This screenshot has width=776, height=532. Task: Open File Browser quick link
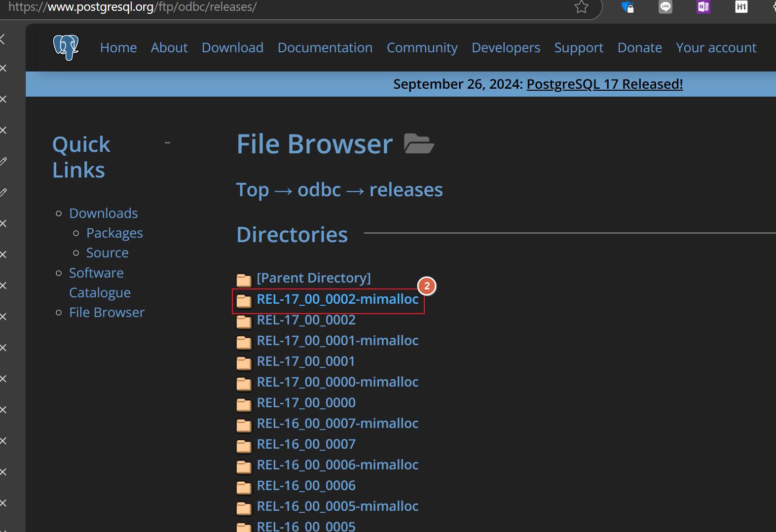pyautogui.click(x=107, y=312)
